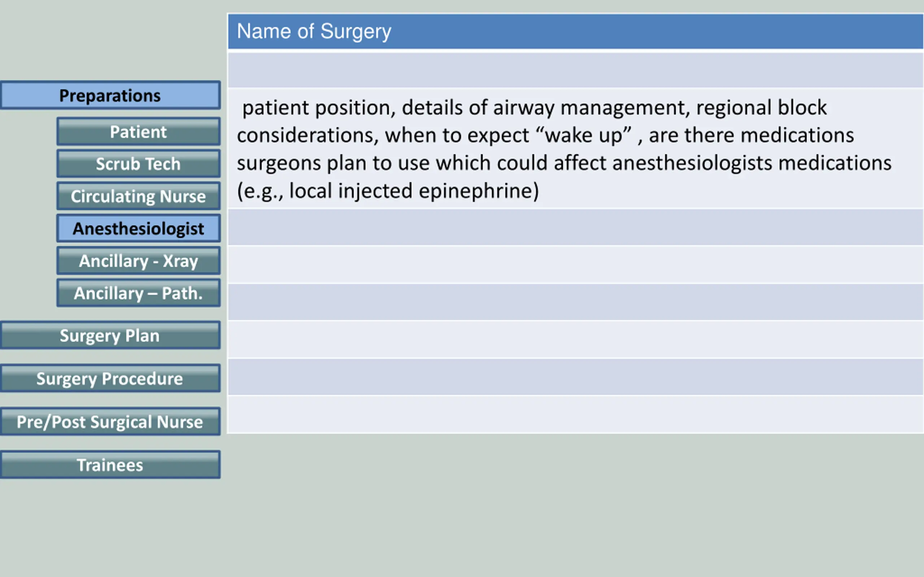Image resolution: width=924 pixels, height=577 pixels.
Task: Open the Trainees section
Action: [x=110, y=465]
